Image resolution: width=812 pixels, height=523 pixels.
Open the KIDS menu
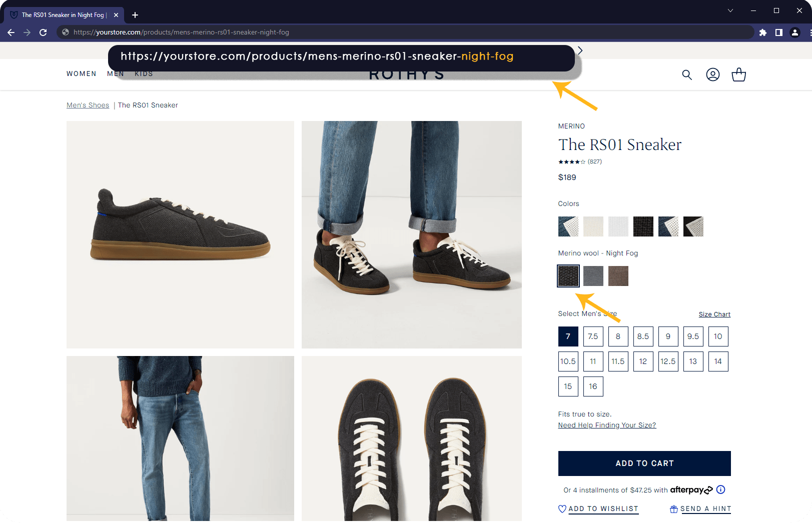(144, 73)
